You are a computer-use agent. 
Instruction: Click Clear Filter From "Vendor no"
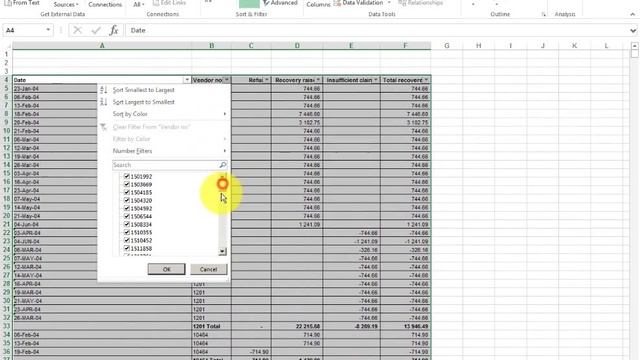point(151,127)
